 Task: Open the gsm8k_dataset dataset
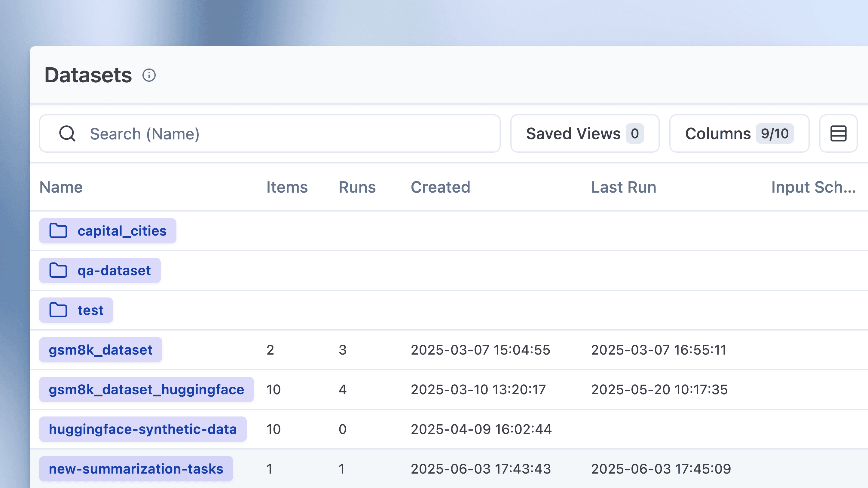tap(100, 349)
